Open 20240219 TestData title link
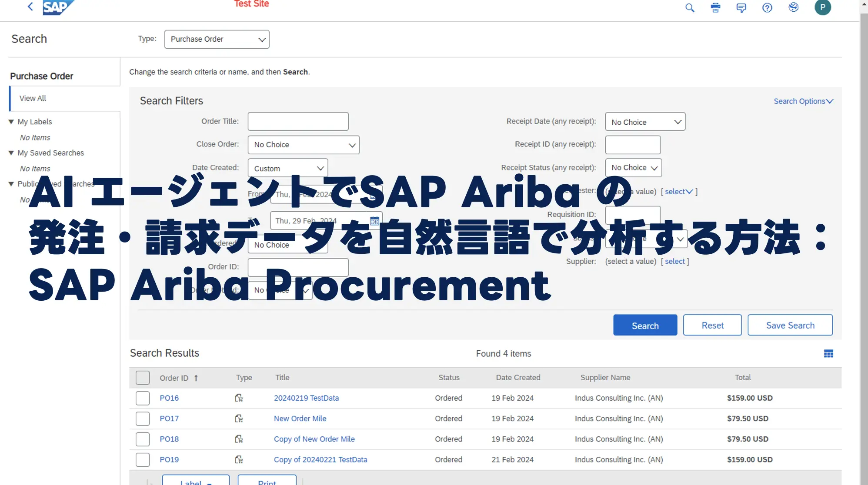 tap(306, 398)
